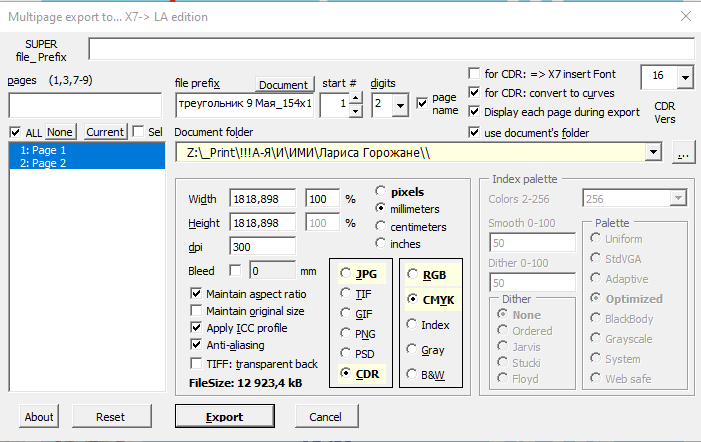
Task: Toggle the Sel checkbox
Action: [139, 132]
